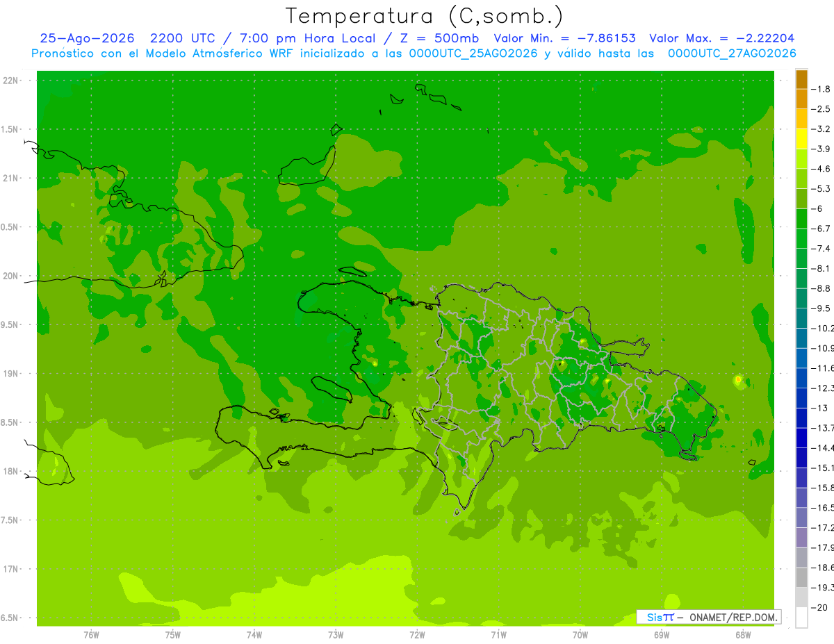
Task: Click the 69W longitude axis label
Action: (x=662, y=634)
